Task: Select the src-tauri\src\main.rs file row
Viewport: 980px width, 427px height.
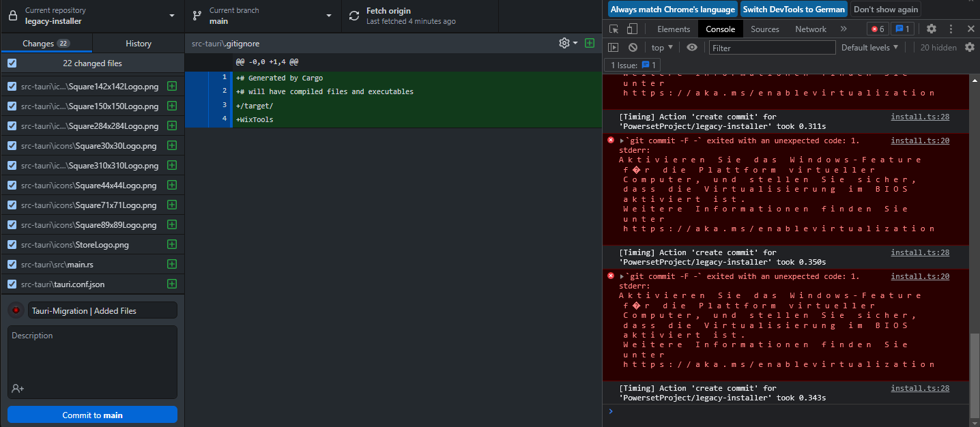Action: point(92,265)
